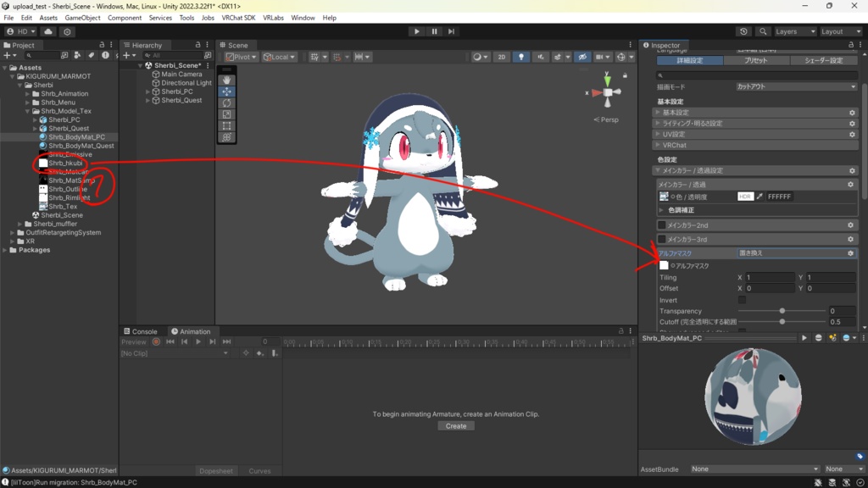Expand the 基本設定 section
This screenshot has width=868, height=488.
pos(658,113)
